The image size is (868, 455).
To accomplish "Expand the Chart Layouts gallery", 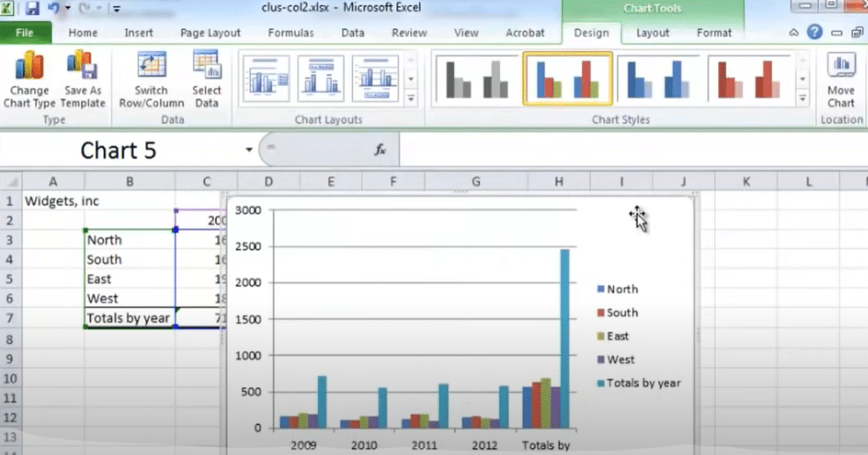I will tap(411, 99).
